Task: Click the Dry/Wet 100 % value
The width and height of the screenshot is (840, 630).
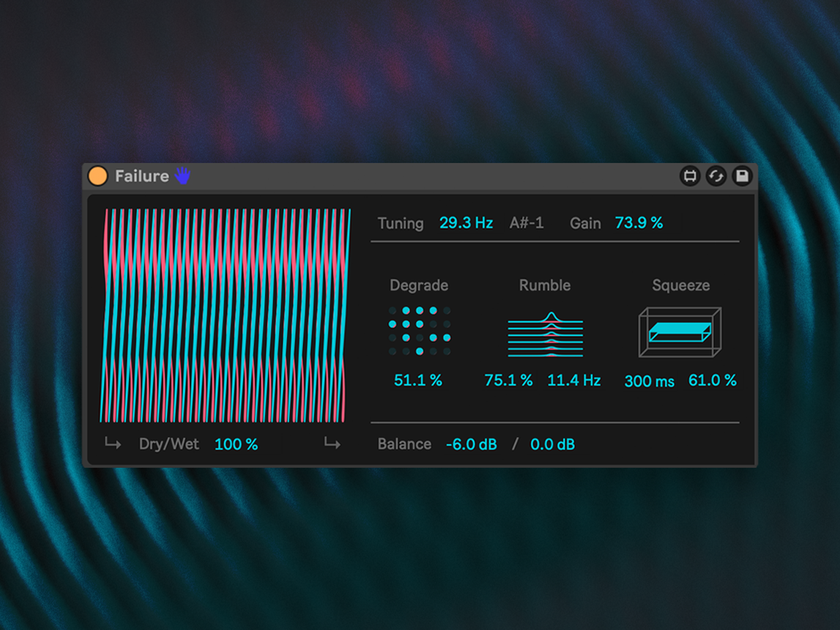Action: [x=236, y=445]
